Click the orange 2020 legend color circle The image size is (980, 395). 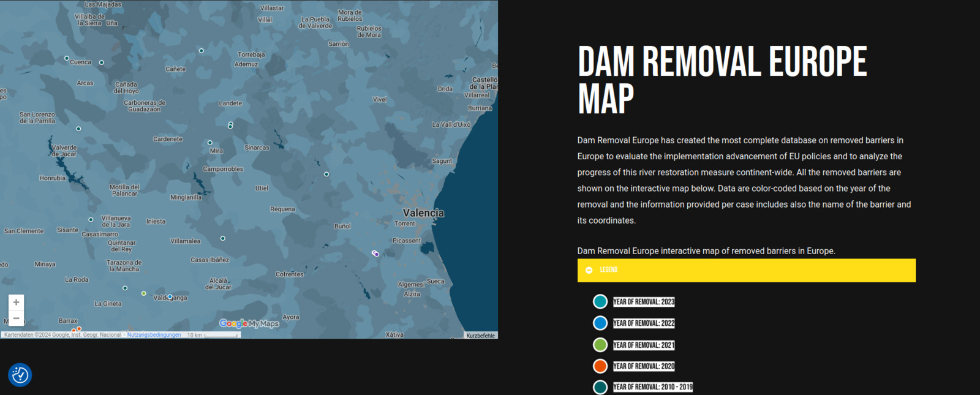(600, 366)
